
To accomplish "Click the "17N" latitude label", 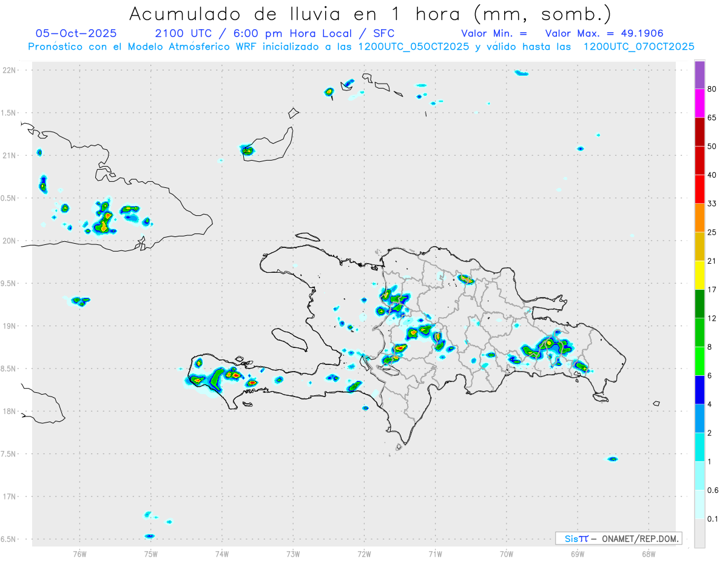I will pyautogui.click(x=9, y=497).
